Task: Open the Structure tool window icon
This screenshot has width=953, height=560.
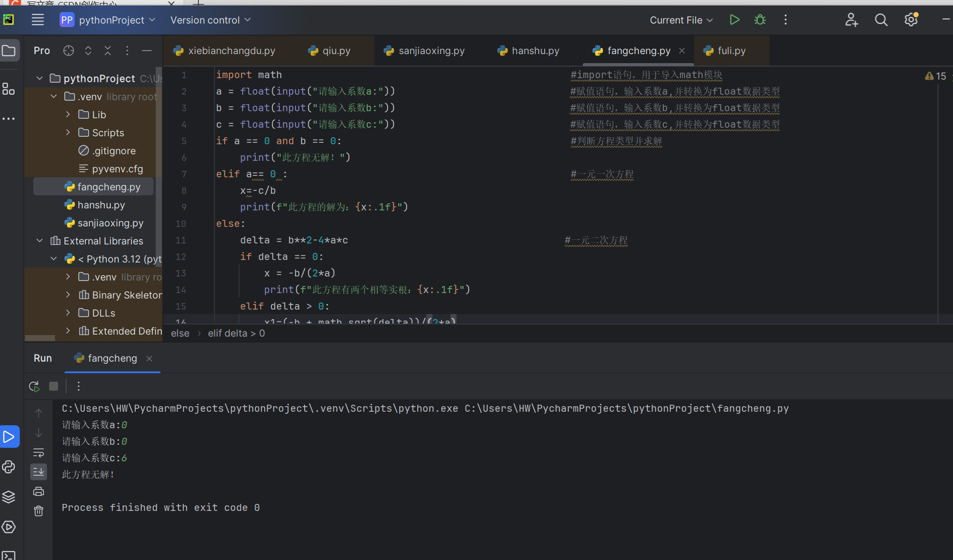Action: click(x=9, y=89)
